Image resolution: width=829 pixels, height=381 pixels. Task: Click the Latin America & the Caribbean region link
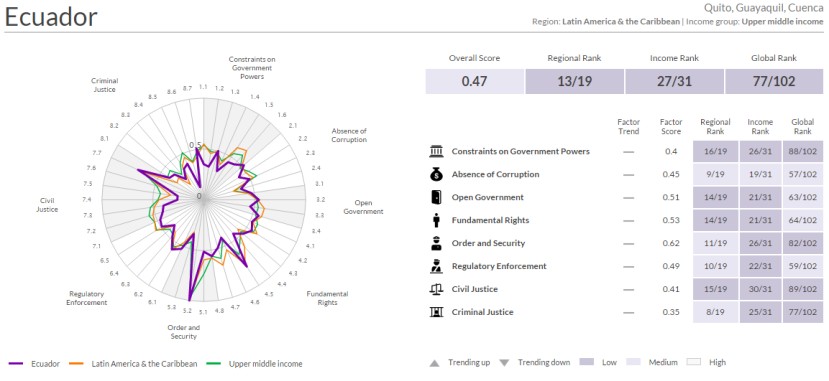coord(621,22)
